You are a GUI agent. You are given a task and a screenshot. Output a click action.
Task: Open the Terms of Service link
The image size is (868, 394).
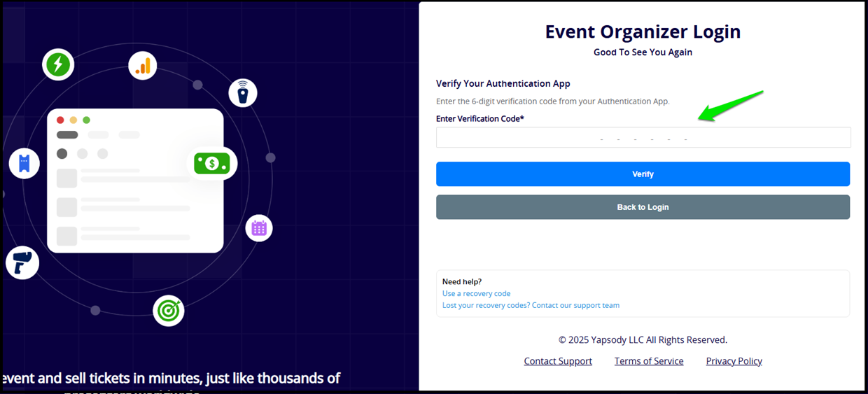pyautogui.click(x=649, y=361)
